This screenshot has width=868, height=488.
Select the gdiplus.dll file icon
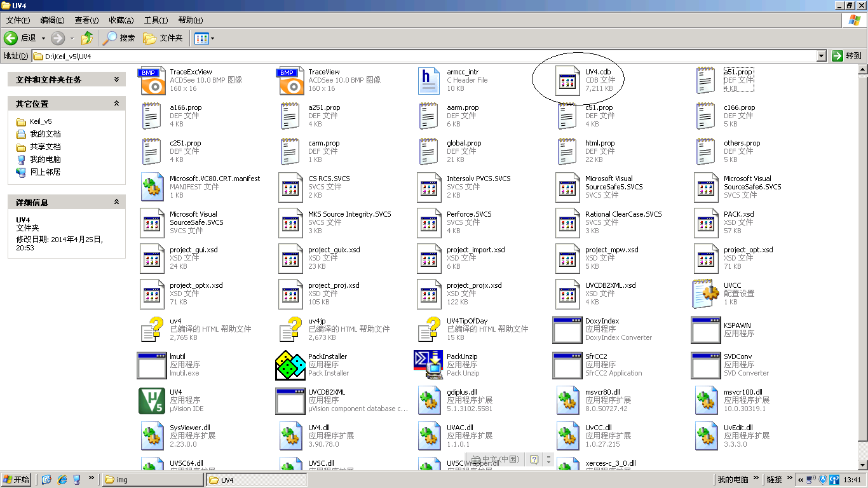(x=429, y=400)
